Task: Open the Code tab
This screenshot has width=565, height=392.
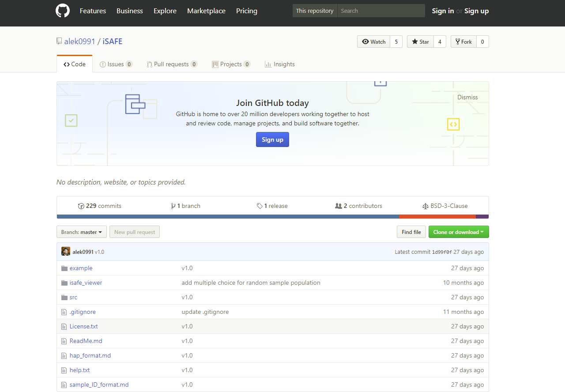Action: pos(75,64)
